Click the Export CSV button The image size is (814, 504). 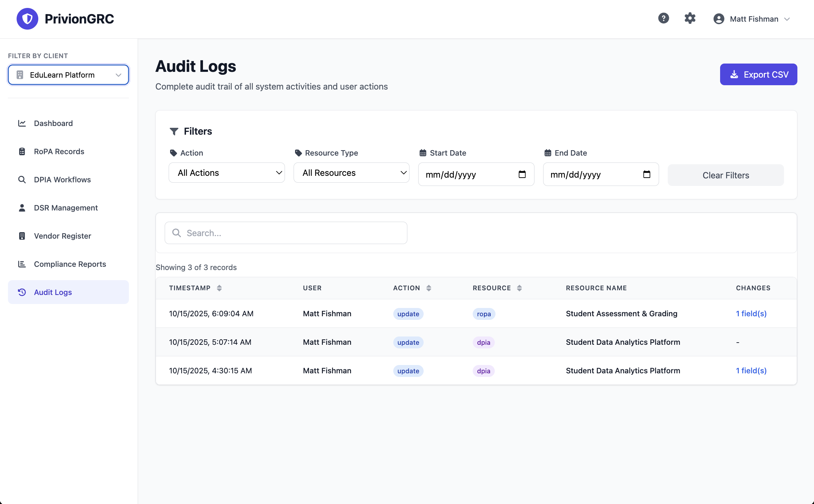point(758,75)
